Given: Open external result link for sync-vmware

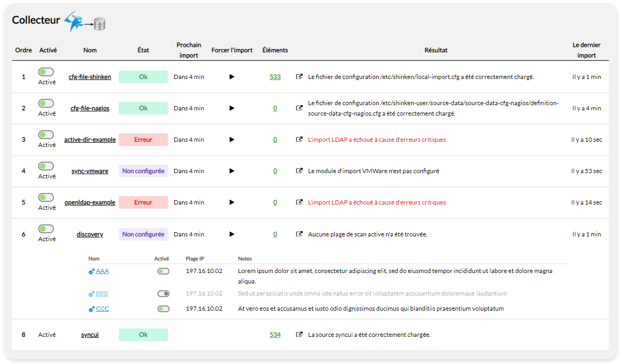Looking at the screenshot, I should (x=299, y=171).
